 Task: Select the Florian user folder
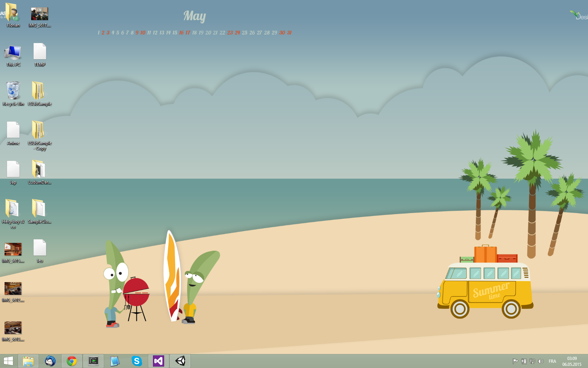click(13, 14)
